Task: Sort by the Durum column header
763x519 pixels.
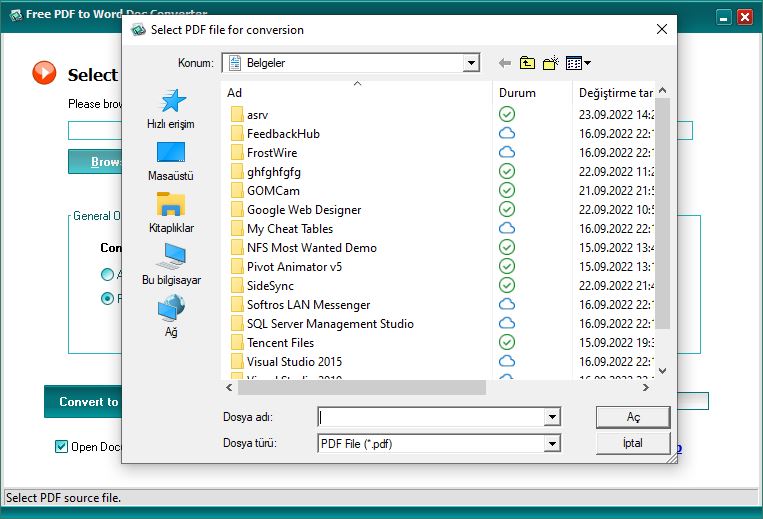Action: click(x=532, y=93)
